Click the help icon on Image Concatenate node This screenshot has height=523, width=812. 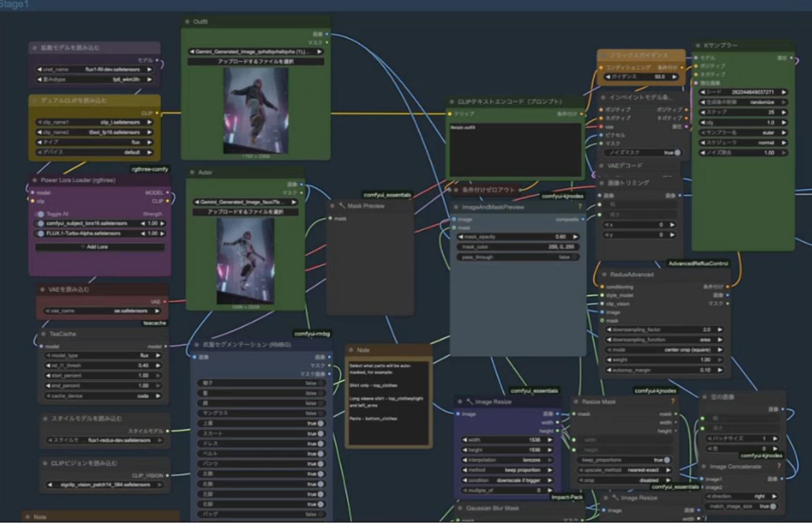778,467
